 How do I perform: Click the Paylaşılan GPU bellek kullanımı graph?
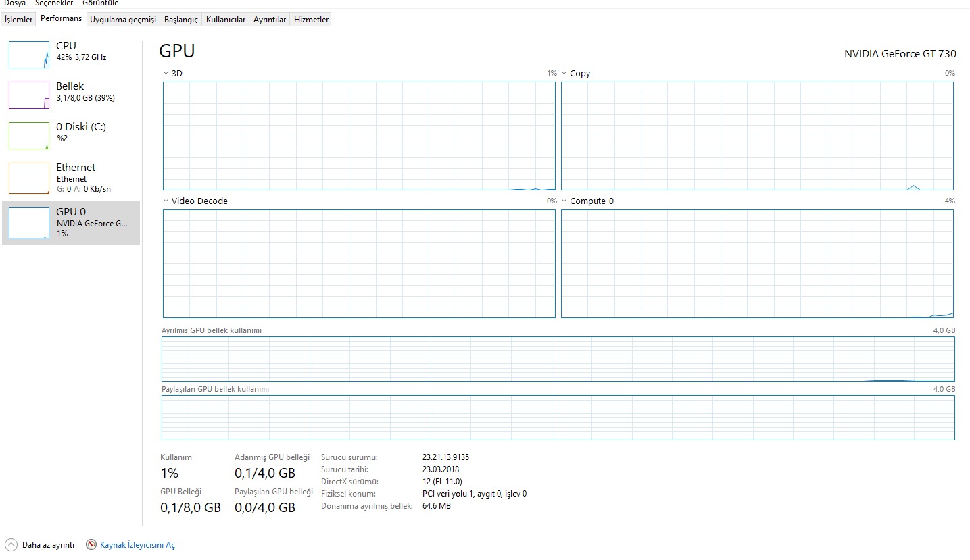tap(558, 418)
